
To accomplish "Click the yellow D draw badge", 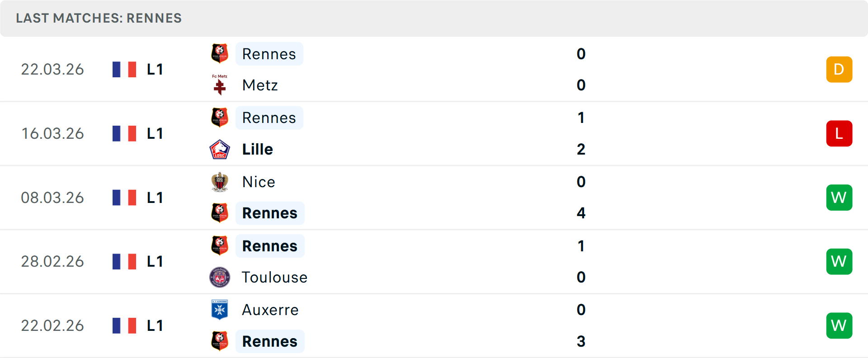I will point(839,69).
